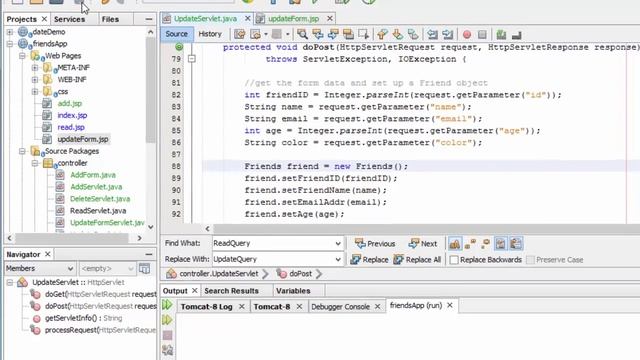Toggle the Whole Words search option
The image size is (640, 360).
(470, 244)
